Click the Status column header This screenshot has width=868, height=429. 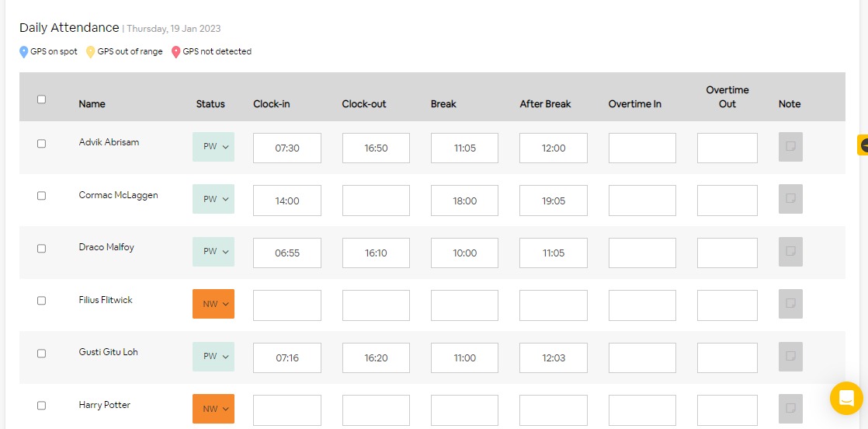click(210, 104)
